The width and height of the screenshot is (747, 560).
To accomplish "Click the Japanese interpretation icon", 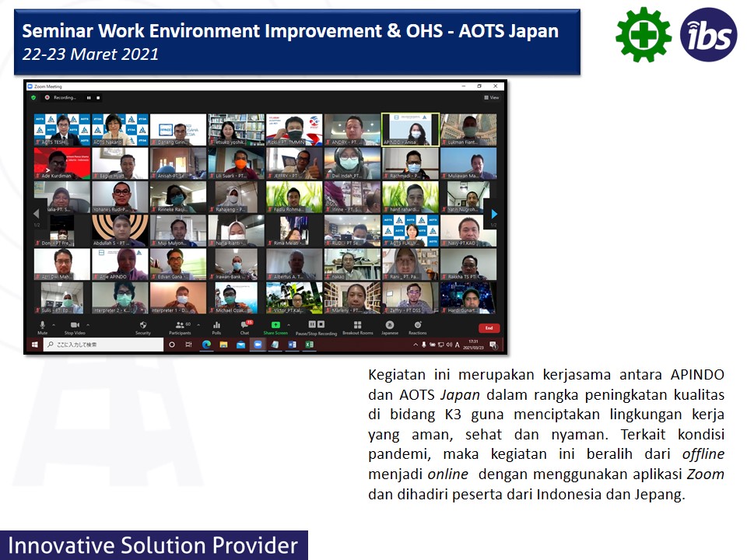I will point(389,325).
